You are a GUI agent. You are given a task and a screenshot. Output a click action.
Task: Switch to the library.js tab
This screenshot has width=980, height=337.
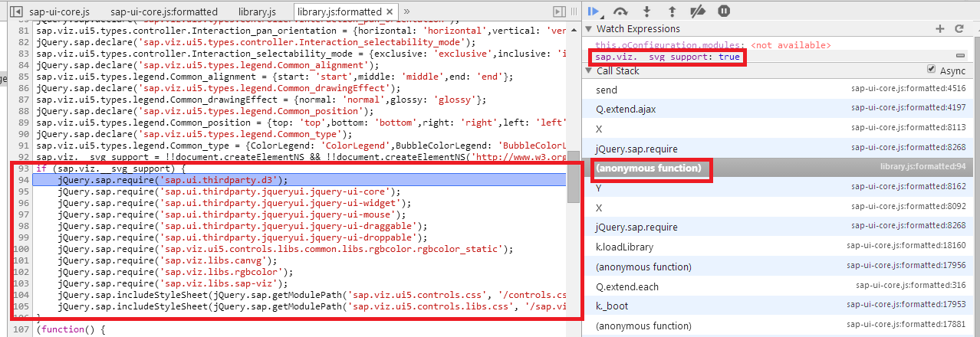256,12
